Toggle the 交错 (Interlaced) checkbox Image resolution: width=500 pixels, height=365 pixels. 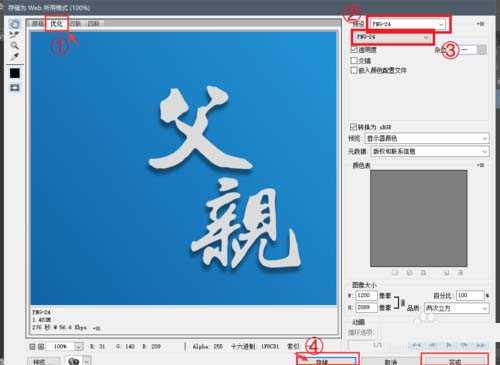click(x=354, y=60)
